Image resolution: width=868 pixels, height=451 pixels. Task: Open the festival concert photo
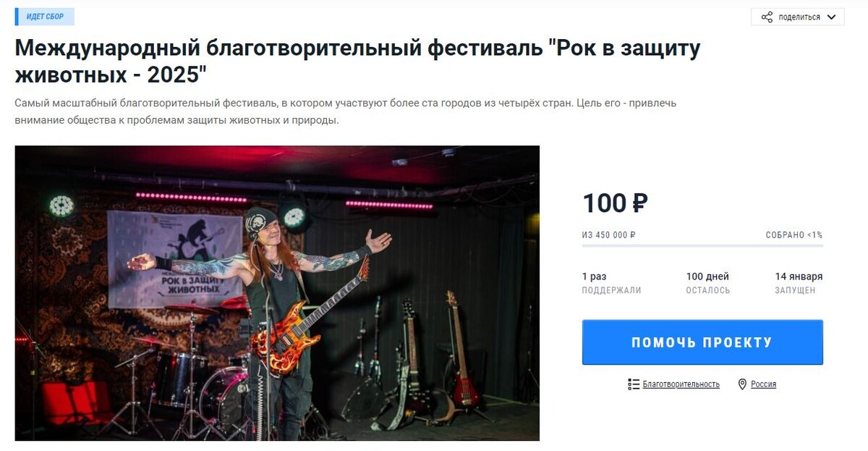pos(277,293)
